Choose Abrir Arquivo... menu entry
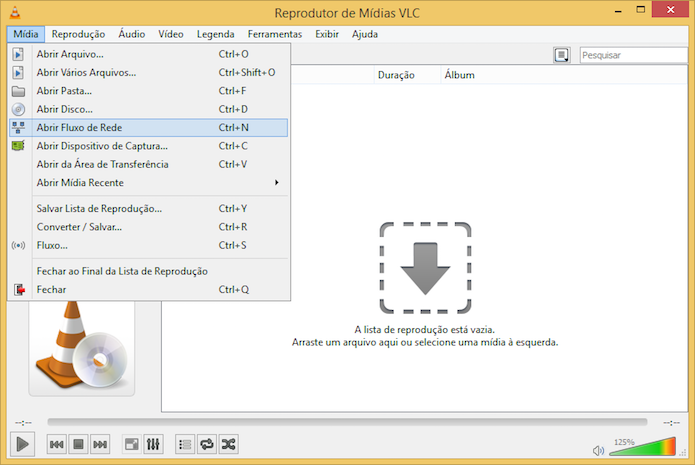 (x=148, y=54)
